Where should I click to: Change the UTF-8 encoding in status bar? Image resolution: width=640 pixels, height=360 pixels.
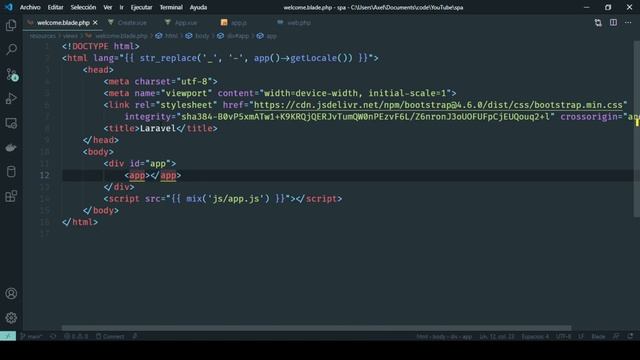click(x=564, y=336)
